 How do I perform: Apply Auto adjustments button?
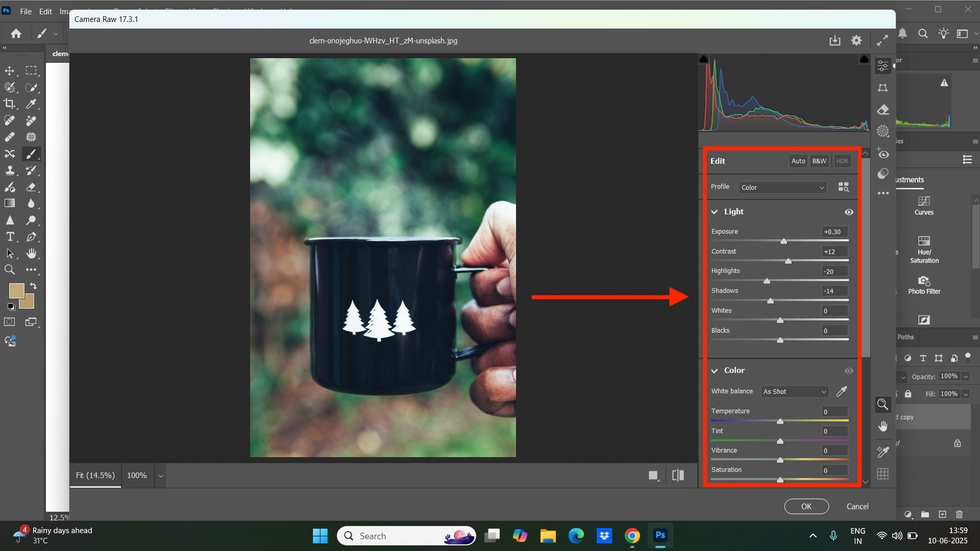798,161
